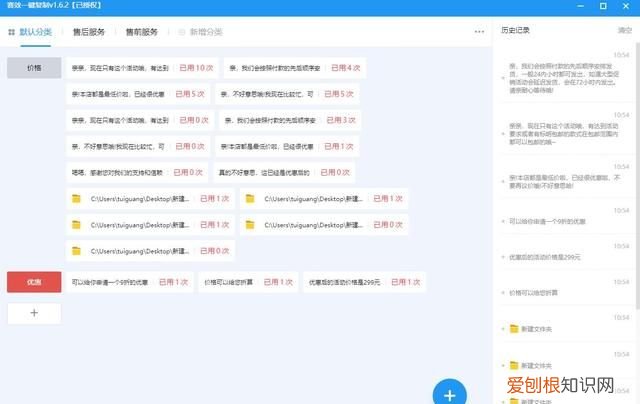Open the 售后服务 category tab
Viewport: 640px width, 404px height.
[89, 32]
